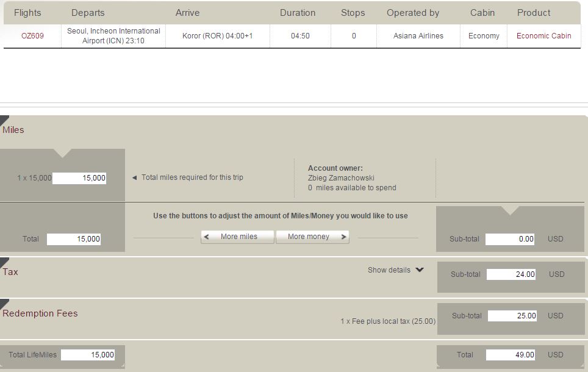Click the Seoul Incheon departure cell
This screenshot has height=372, width=588.
coord(113,35)
